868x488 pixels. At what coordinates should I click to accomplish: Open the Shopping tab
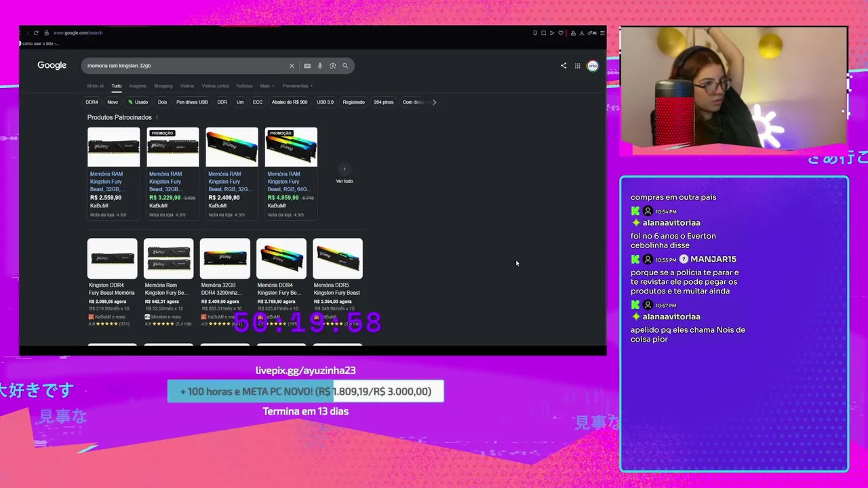click(163, 86)
